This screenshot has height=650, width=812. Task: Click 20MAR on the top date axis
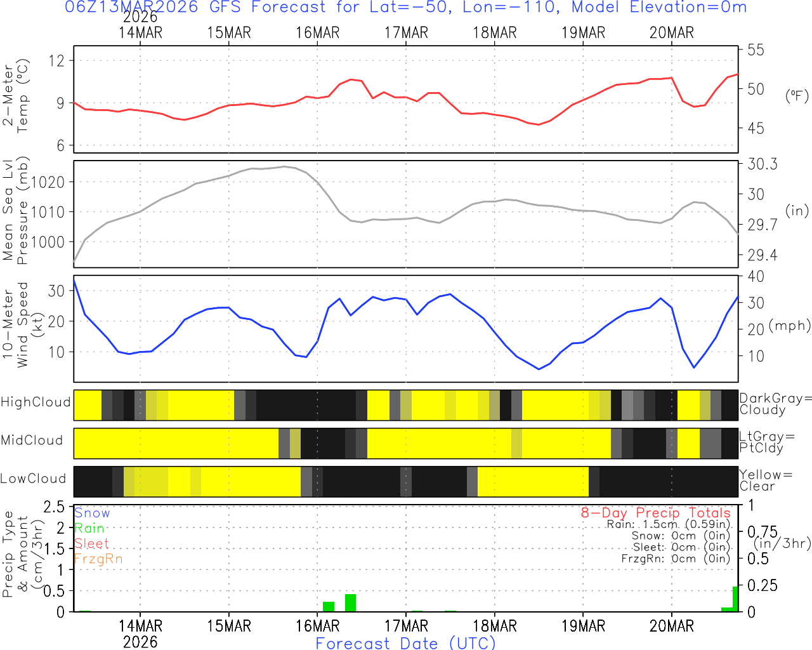click(672, 32)
